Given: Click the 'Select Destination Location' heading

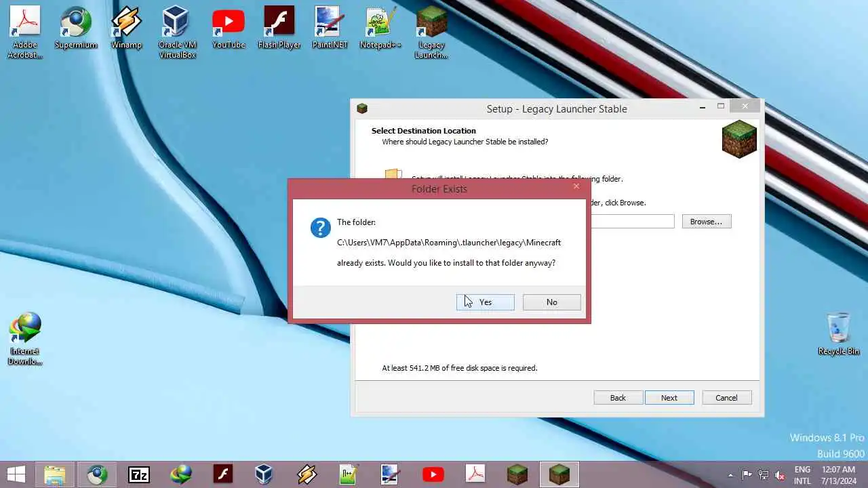Looking at the screenshot, I should pyautogui.click(x=424, y=131).
